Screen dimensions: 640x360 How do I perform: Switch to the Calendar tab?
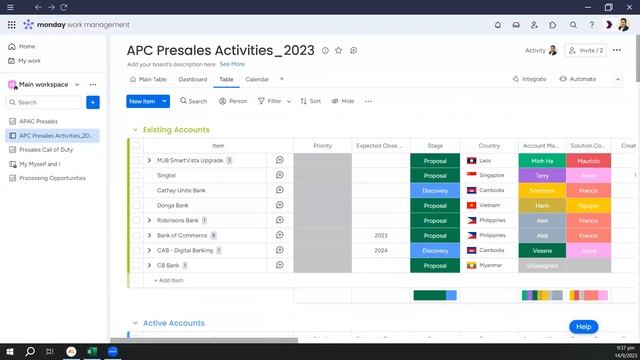pos(257,79)
